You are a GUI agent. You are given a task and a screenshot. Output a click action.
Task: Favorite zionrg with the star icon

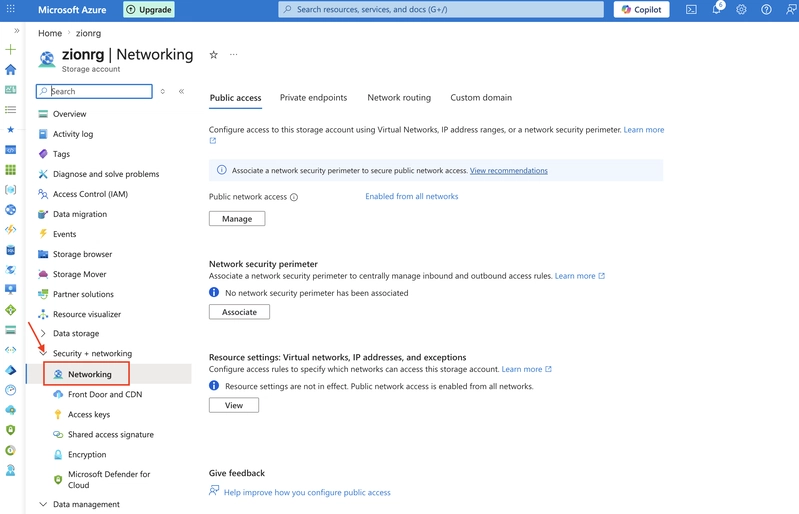coord(214,55)
